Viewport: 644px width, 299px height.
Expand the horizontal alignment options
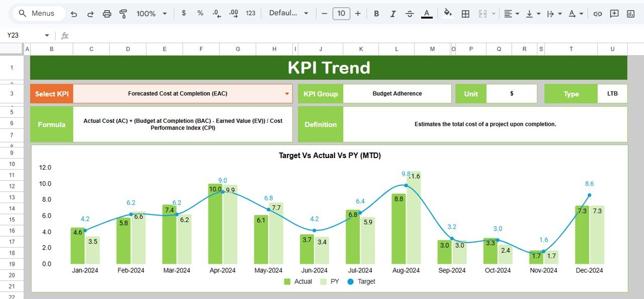(517, 14)
